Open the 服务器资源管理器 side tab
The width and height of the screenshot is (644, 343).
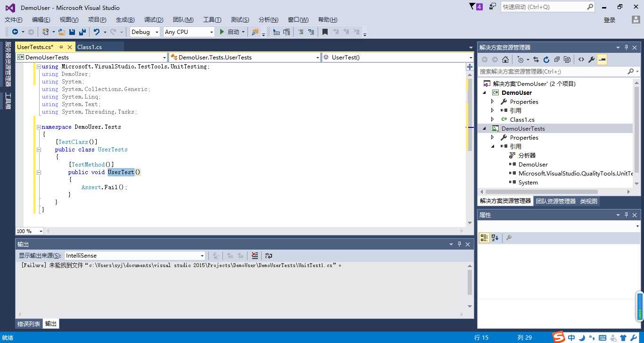click(x=8, y=64)
